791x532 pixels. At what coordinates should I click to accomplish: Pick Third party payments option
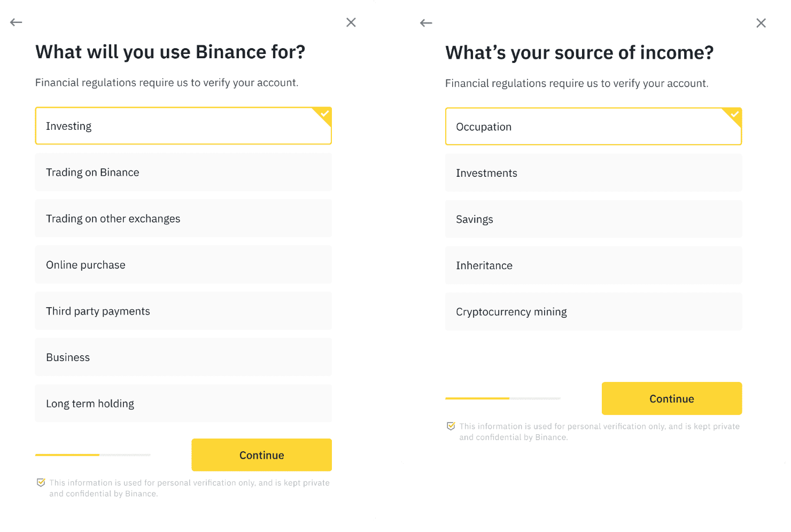click(183, 311)
